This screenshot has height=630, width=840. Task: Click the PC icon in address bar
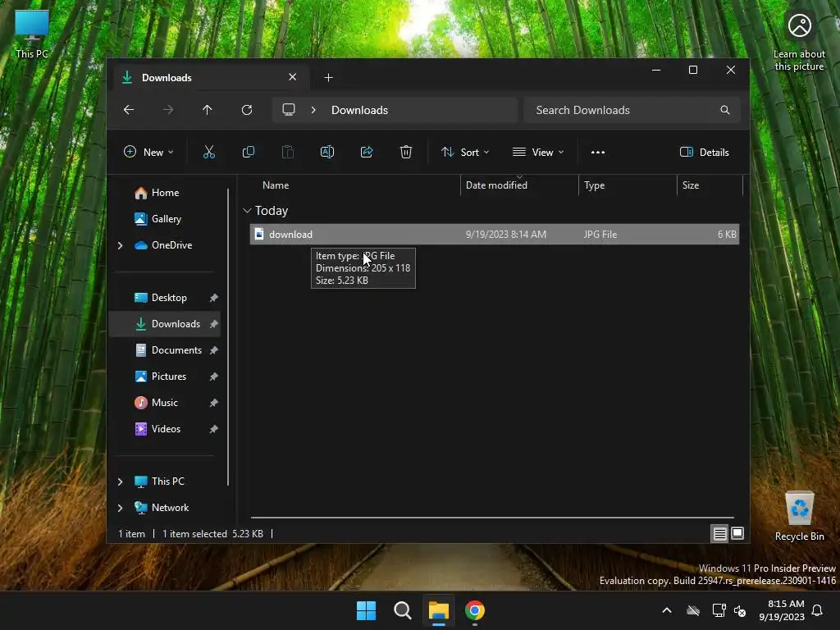289,110
